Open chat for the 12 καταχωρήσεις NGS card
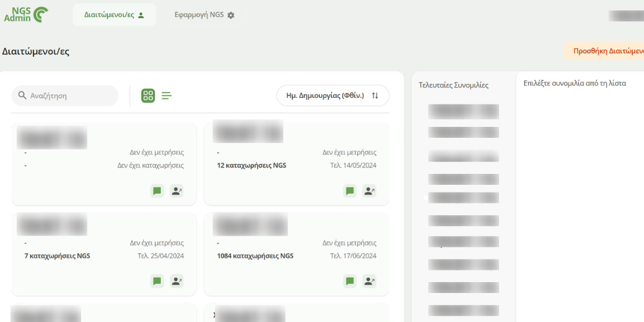The image size is (644, 322). (350, 191)
